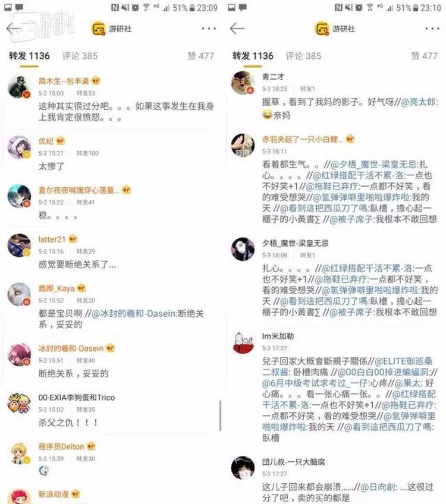
Task: Tap 游研社 account logo in right header
Action: tap(322, 29)
